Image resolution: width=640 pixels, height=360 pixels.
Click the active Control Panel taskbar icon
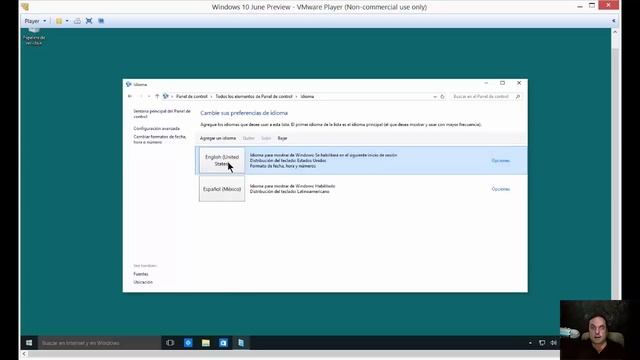tap(241, 343)
